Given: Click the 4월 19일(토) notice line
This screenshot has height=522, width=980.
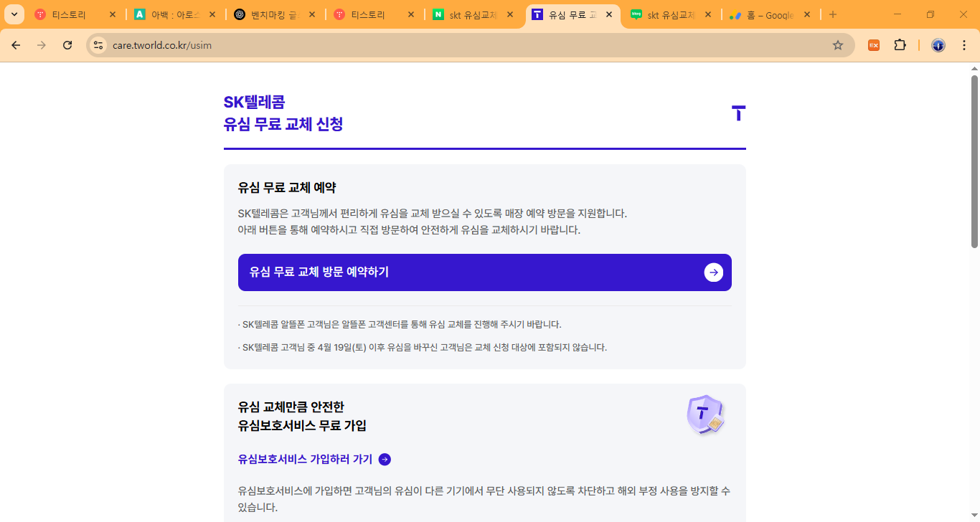Looking at the screenshot, I should pyautogui.click(x=423, y=348).
